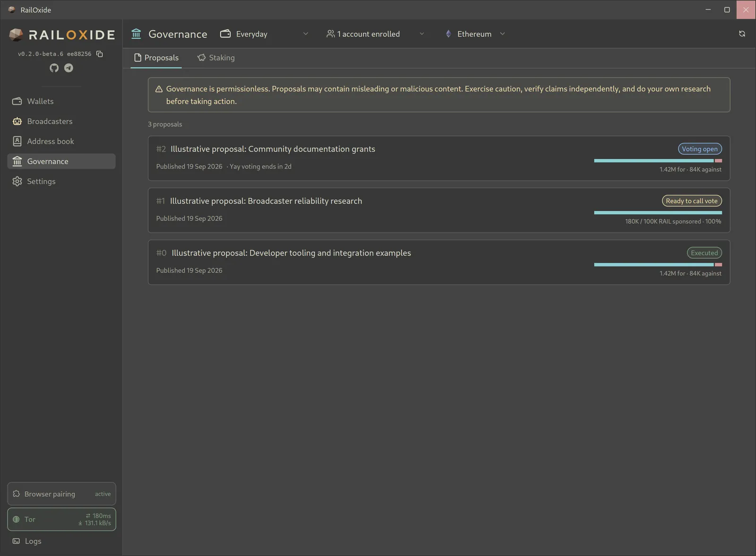Open proposal Developer tooling and integration examples

(x=439, y=262)
